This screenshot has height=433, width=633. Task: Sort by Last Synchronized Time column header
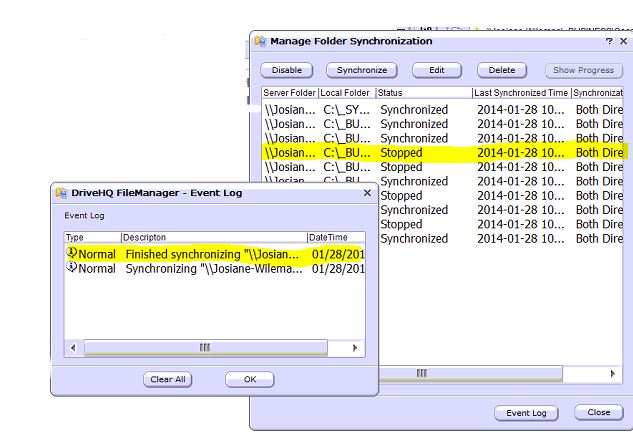(520, 92)
